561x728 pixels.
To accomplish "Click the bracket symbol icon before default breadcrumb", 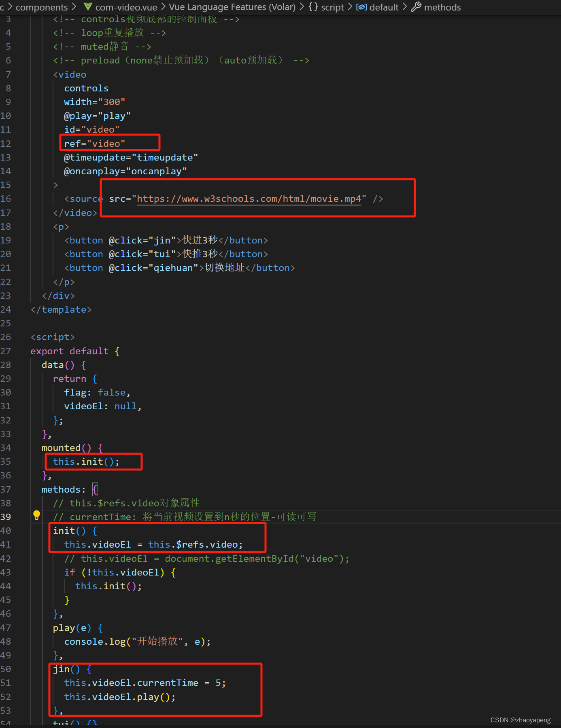I will 361,7.
